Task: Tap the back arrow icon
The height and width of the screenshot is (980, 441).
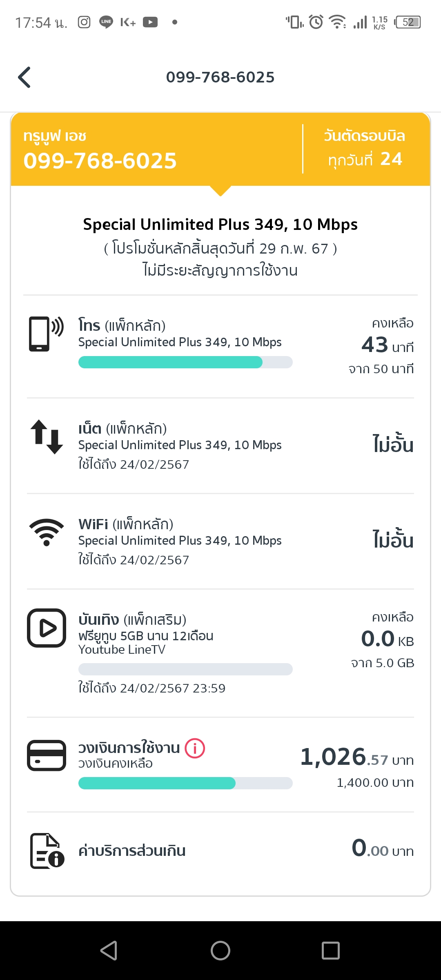Action: click(x=24, y=77)
